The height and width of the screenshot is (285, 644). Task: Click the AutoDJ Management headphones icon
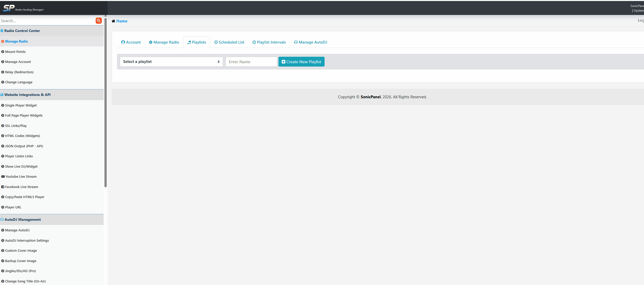point(2,220)
